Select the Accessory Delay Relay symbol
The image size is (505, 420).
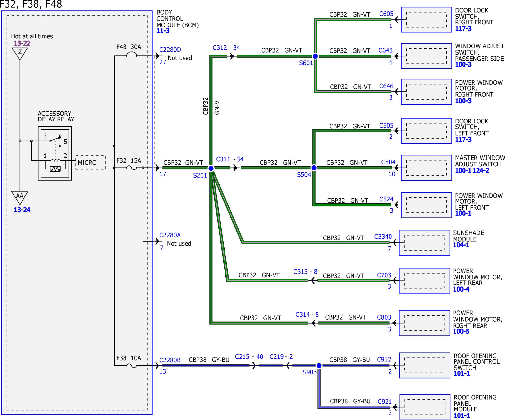(x=55, y=153)
